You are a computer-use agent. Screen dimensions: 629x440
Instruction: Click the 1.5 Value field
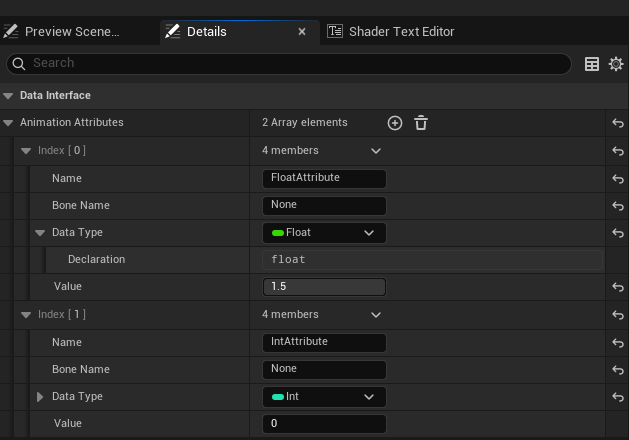tap(323, 287)
